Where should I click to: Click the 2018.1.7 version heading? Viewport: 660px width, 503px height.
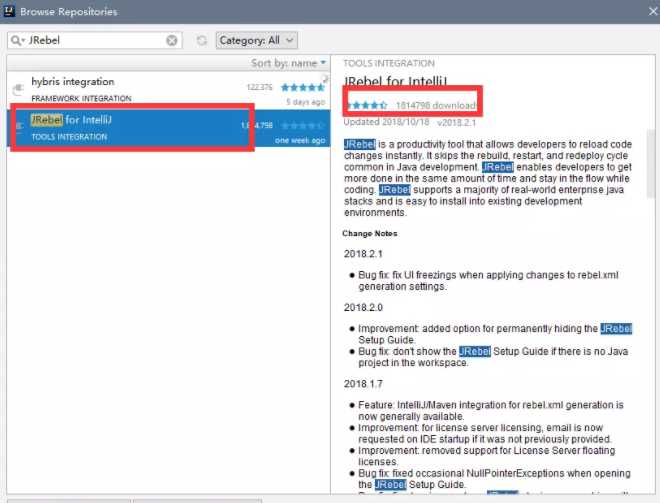(x=363, y=384)
